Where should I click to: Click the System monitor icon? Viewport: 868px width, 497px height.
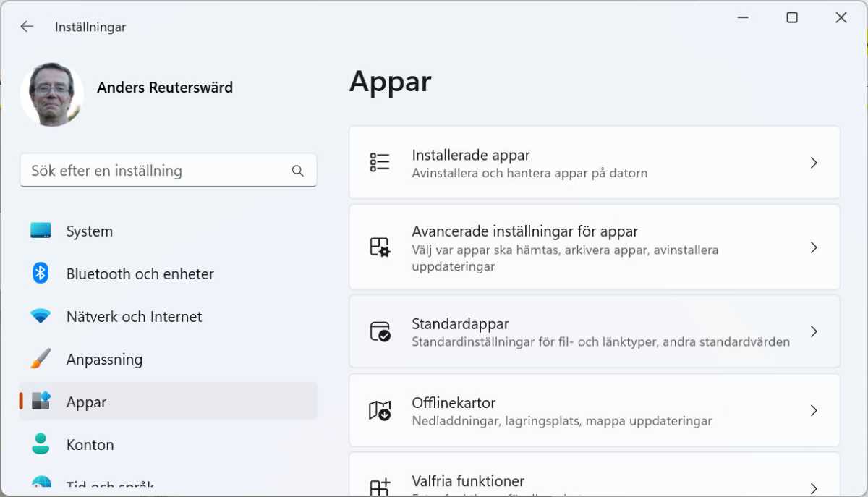(41, 231)
